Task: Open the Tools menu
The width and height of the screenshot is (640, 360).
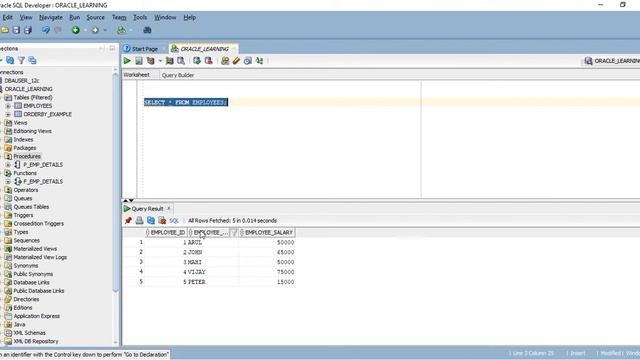Action: coord(140,17)
